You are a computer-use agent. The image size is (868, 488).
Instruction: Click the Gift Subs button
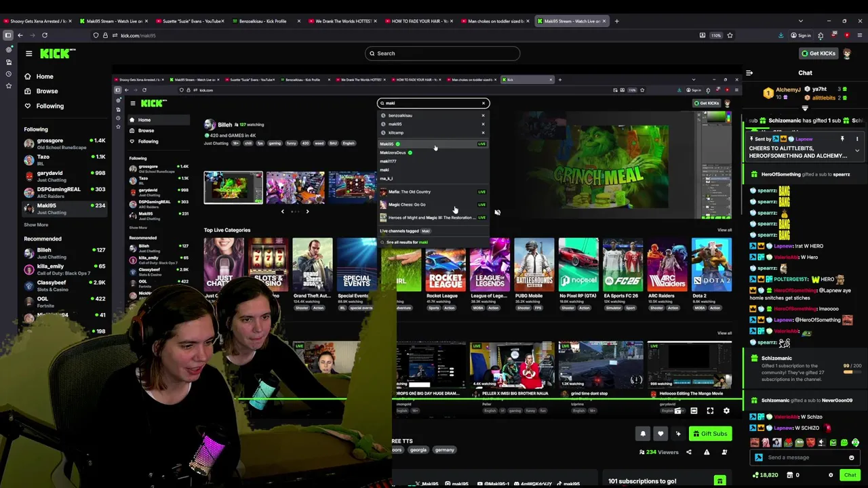tap(709, 434)
